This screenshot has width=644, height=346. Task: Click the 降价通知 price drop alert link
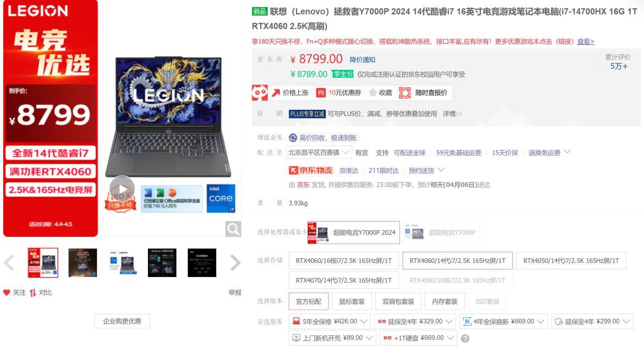(x=363, y=59)
